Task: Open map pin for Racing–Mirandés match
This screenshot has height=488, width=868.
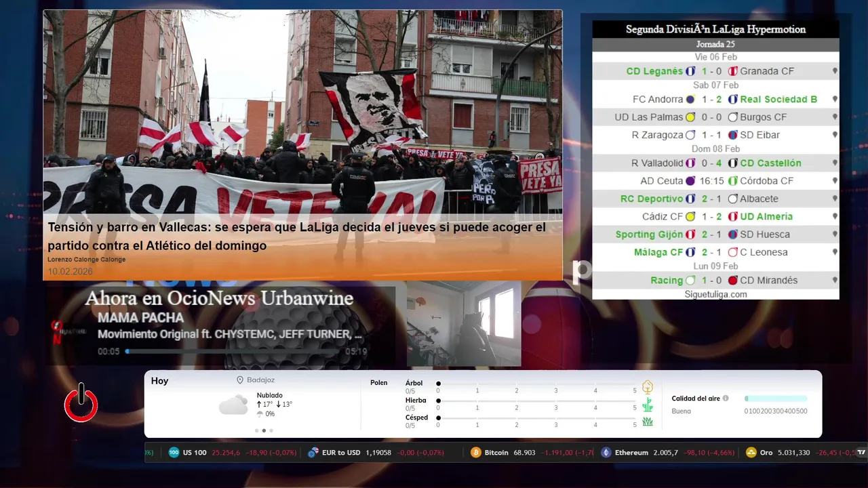Action: (835, 281)
